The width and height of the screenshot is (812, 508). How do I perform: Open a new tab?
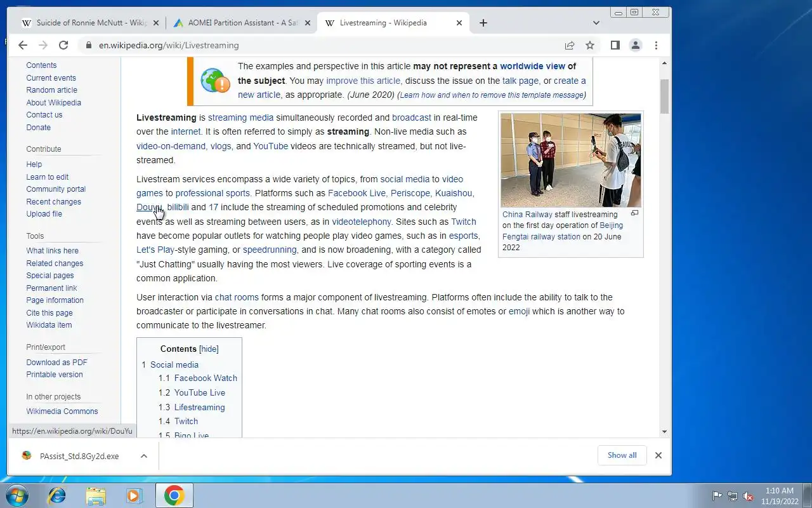[483, 23]
